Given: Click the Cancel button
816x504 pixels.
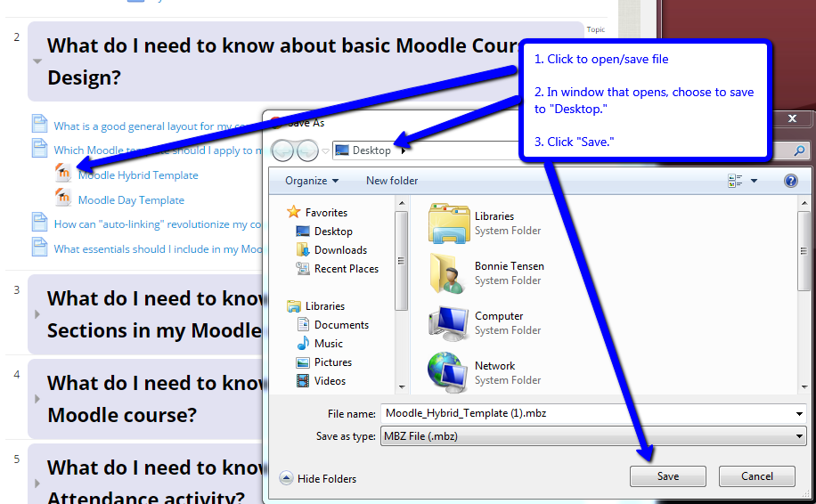Looking at the screenshot, I should [756, 476].
